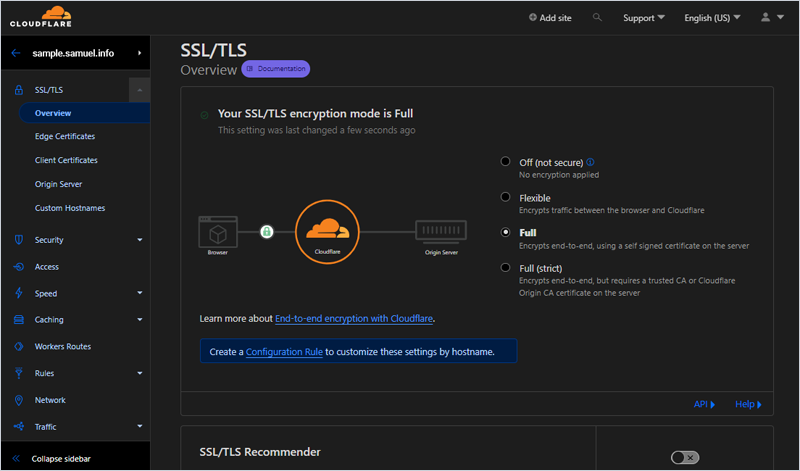
Task: Expand the Traffic section chevron
Action: tap(140, 426)
